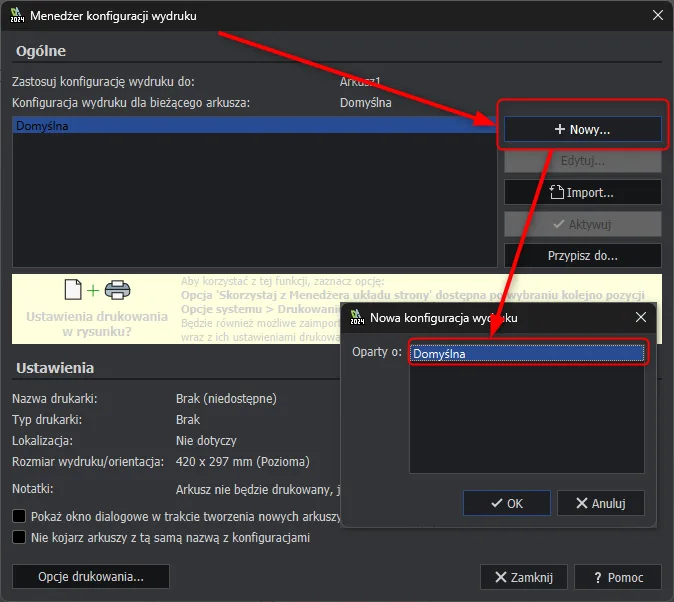Close the Menedżer konfiguracji wydruku window
The image size is (674, 602).
657,15
